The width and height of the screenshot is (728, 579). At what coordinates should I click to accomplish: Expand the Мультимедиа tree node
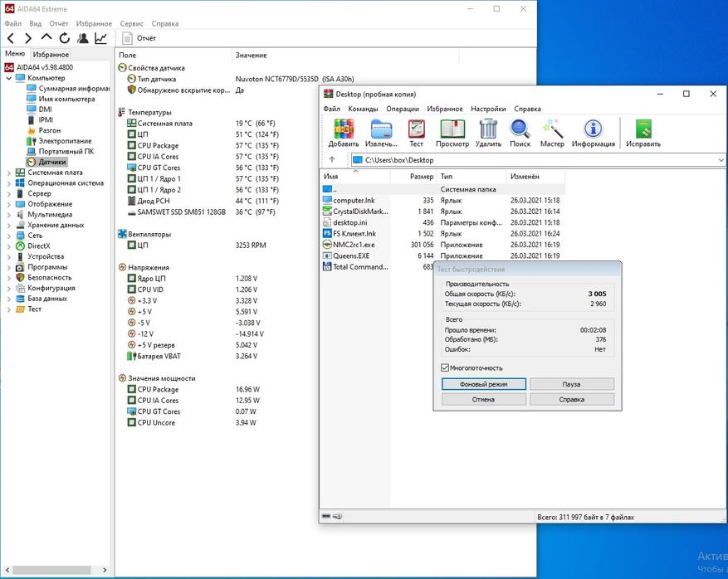9,215
